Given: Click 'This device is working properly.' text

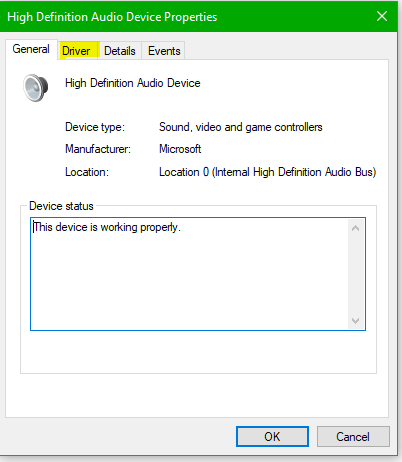Looking at the screenshot, I should point(107,227).
